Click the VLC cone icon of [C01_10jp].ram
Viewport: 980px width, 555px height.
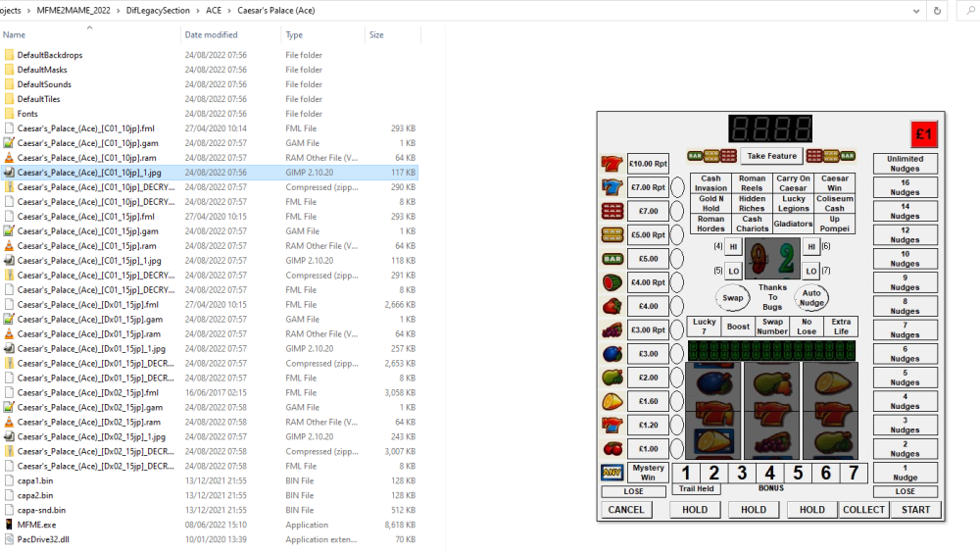click(9, 158)
